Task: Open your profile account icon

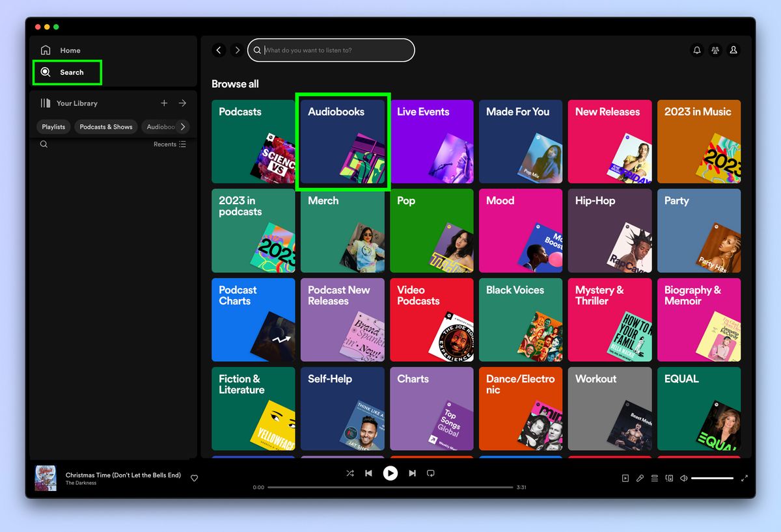Action: [733, 50]
